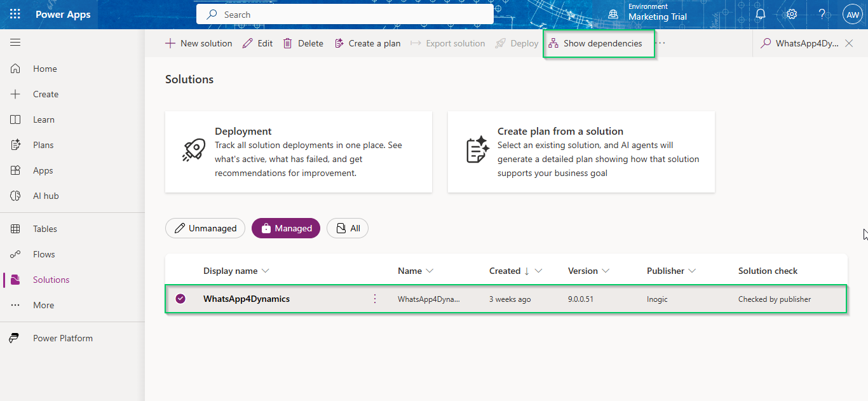Deselect the WhatsApp4Dynamics row checkmark
This screenshot has width=868, height=401.
[180, 299]
